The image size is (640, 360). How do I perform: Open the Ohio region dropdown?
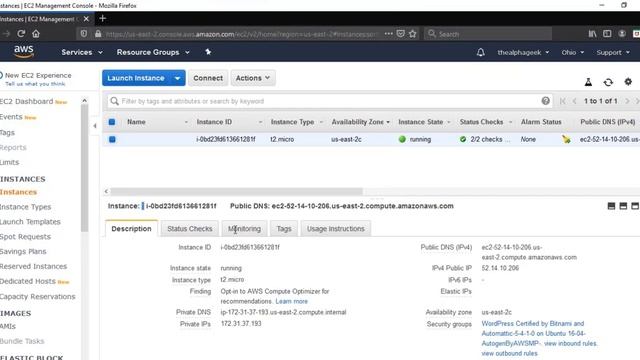pyautogui.click(x=573, y=52)
